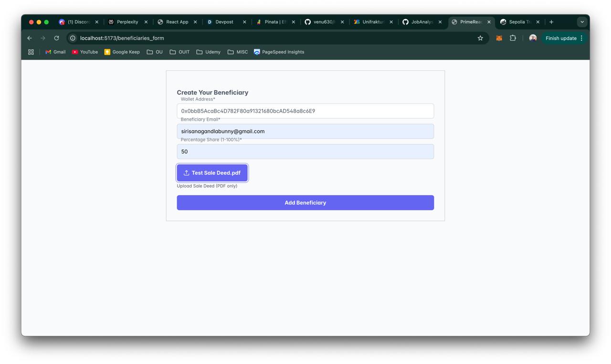Close the venu630 GitHub tab
Screen dimensions: 611x364
click(x=342, y=22)
